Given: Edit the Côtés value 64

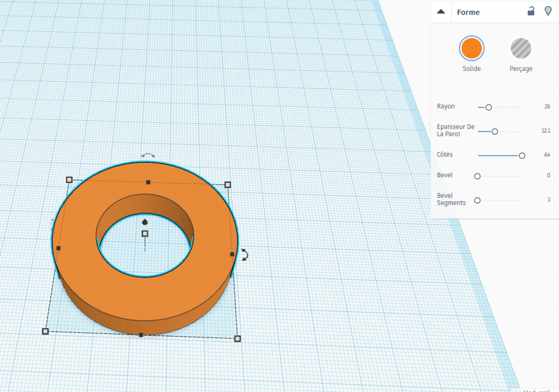Looking at the screenshot, I should [547, 154].
